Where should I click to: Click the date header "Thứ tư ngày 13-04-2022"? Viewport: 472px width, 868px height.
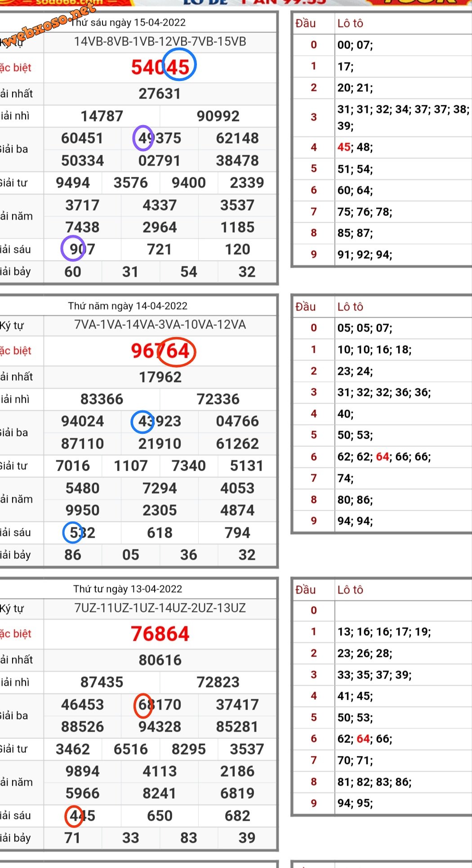pyautogui.click(x=128, y=589)
